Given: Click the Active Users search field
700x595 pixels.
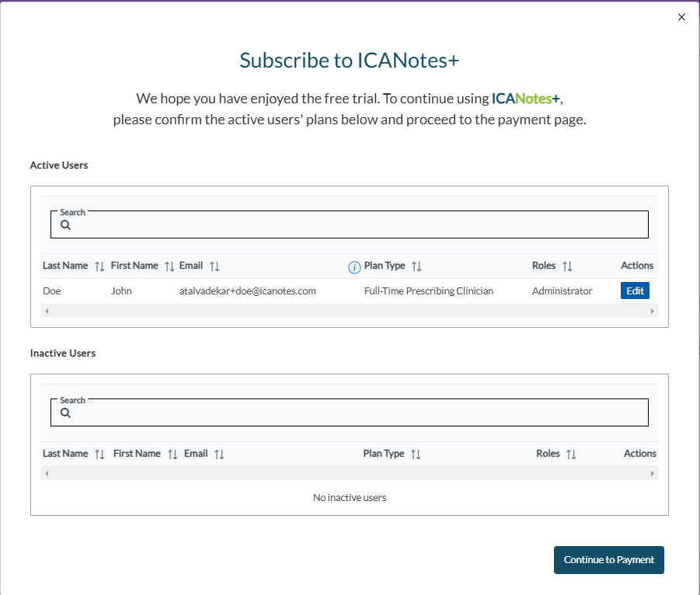Looking at the screenshot, I should (x=357, y=225).
